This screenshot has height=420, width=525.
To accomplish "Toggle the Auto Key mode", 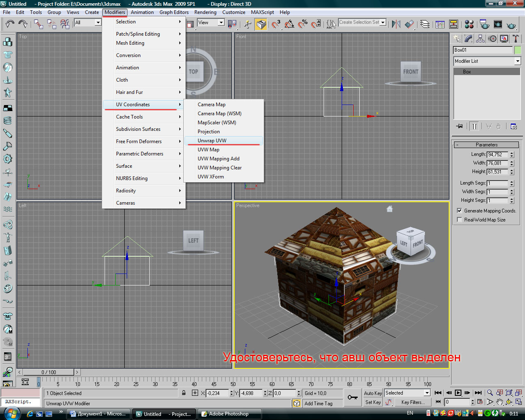I will [x=373, y=393].
